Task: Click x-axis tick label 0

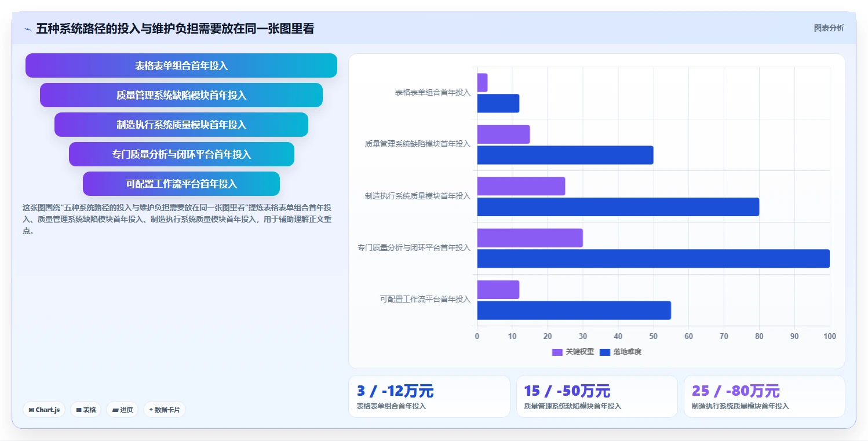Action: point(477,336)
